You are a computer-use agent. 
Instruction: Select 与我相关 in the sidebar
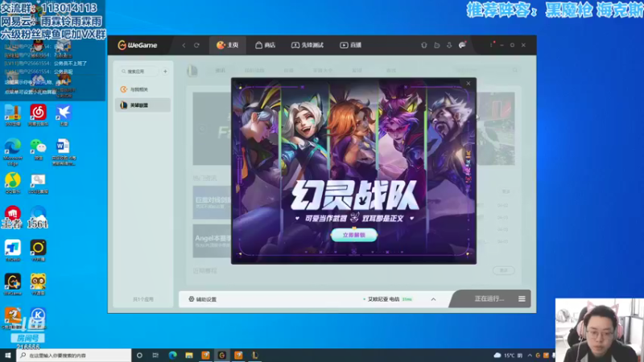click(x=142, y=89)
